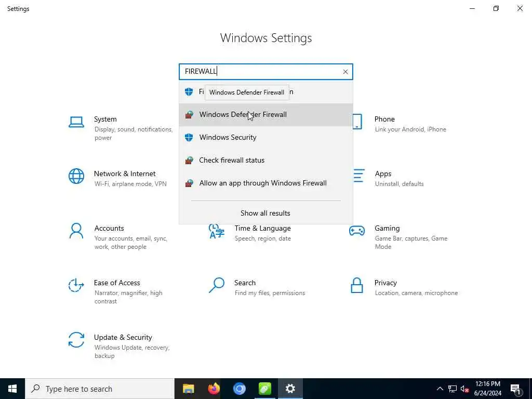The height and width of the screenshot is (399, 532).
Task: Clear the FIREWALL search text with the X
Action: [x=345, y=72]
